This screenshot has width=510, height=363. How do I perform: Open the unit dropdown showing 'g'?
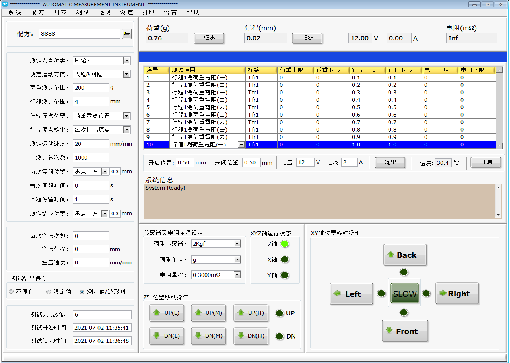tap(216, 259)
